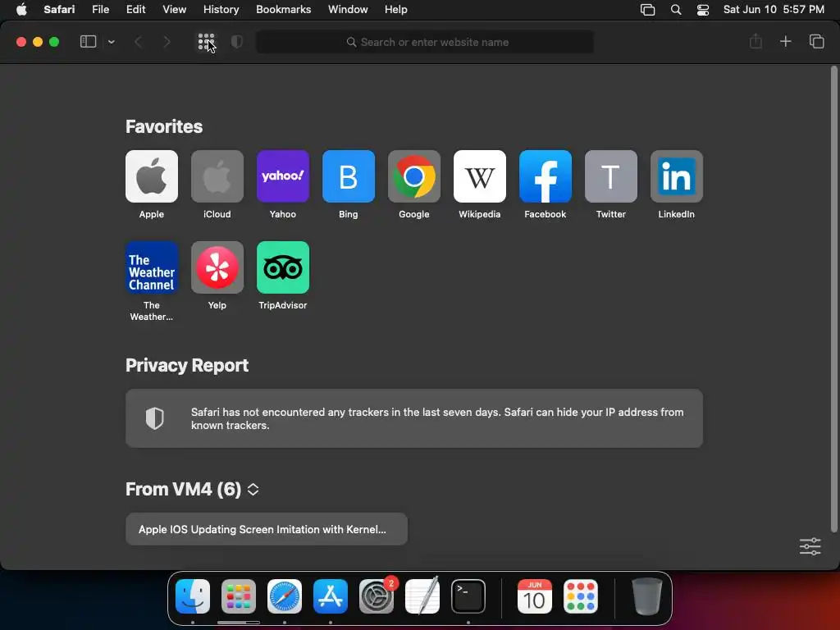Open the Google favorite

tap(414, 176)
